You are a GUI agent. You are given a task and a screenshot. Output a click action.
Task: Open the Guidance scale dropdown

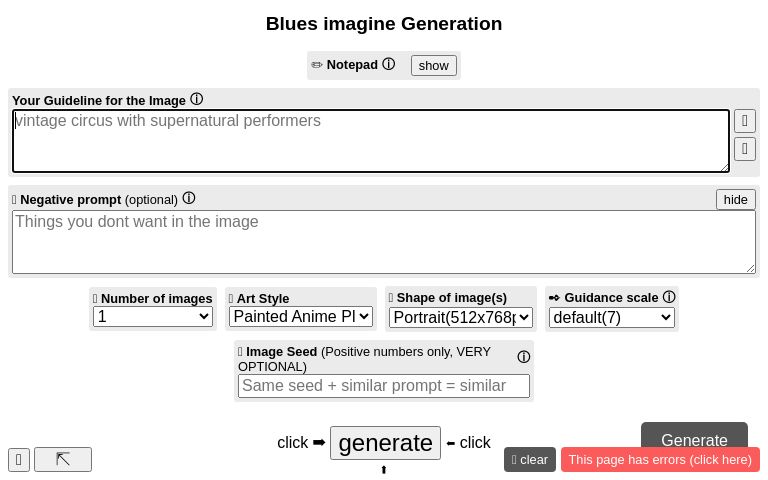(x=612, y=317)
